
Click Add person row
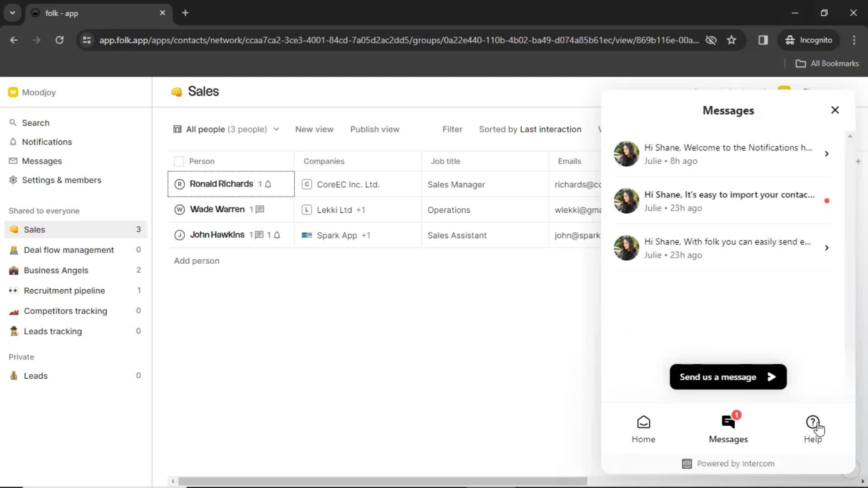pos(197,261)
